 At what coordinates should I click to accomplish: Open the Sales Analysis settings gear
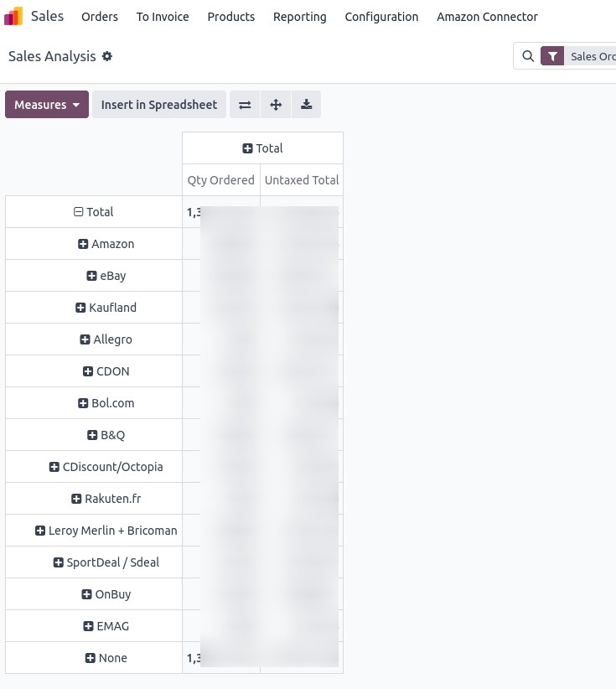107,56
